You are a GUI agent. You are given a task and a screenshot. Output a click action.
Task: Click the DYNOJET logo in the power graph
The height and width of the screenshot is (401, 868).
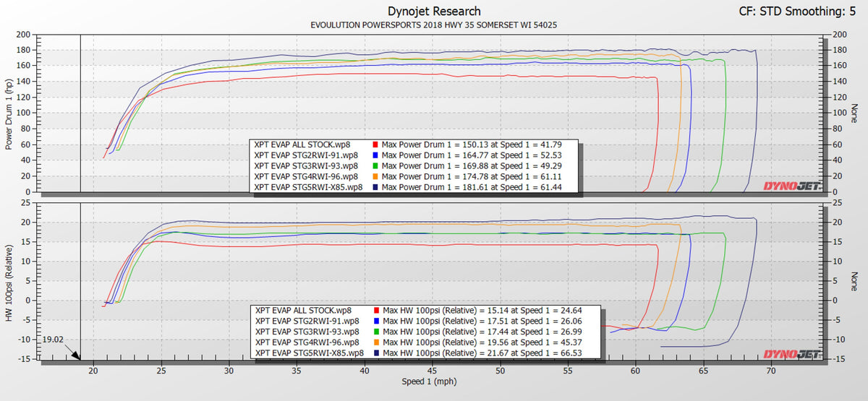(x=791, y=186)
